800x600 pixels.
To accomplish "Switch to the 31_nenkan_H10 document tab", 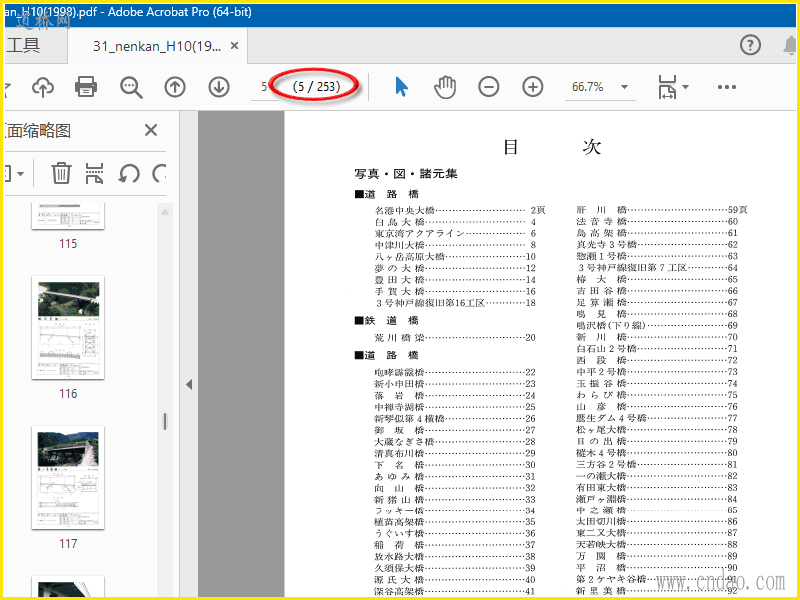I will pyautogui.click(x=157, y=46).
